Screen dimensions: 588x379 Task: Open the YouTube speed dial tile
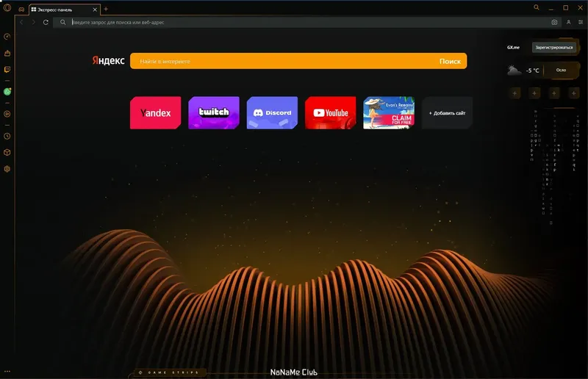(330, 113)
